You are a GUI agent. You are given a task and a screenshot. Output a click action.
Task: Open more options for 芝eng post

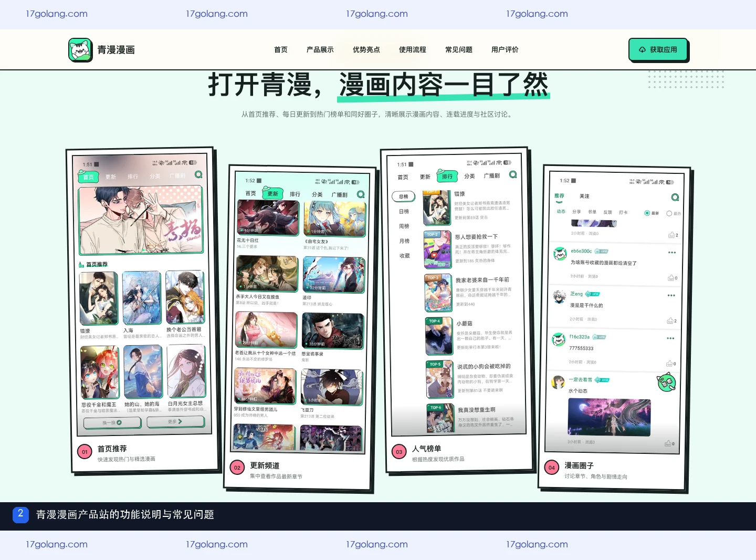coord(671,295)
